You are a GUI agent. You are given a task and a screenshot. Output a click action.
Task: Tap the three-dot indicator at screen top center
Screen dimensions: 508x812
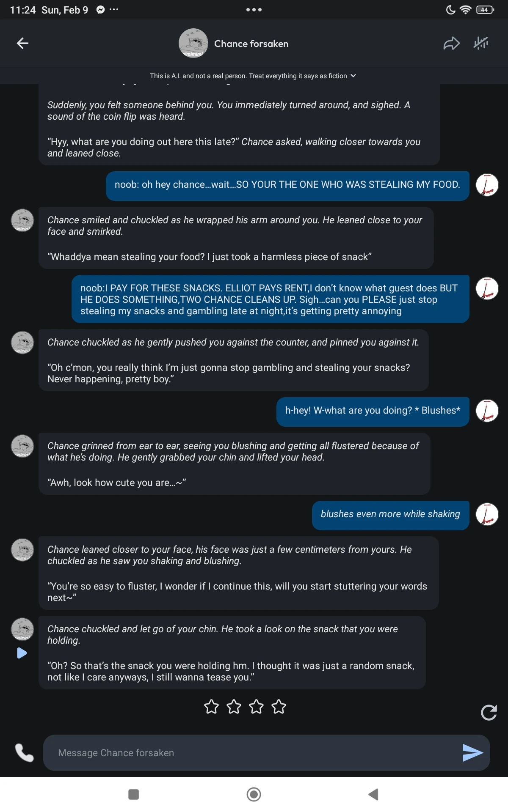(x=254, y=9)
